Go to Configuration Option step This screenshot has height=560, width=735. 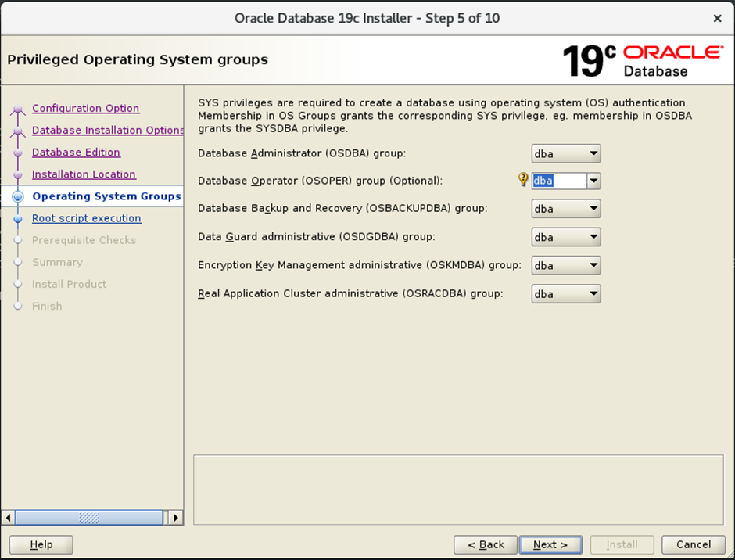(x=86, y=109)
